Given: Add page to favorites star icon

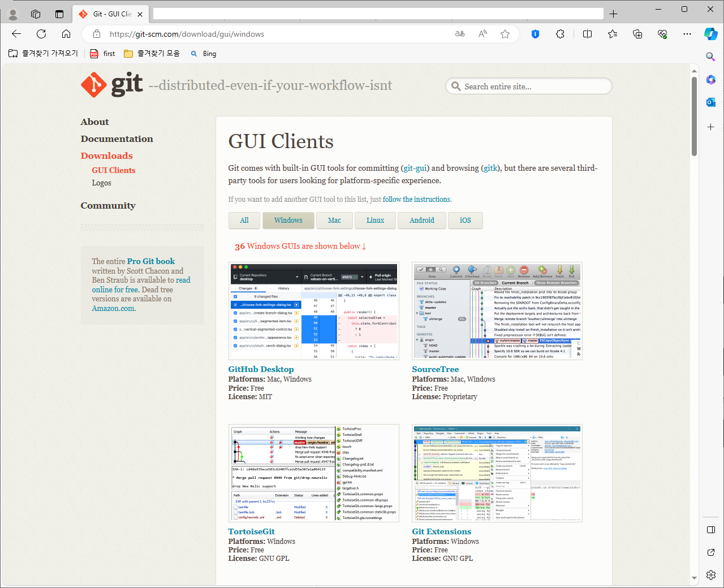Looking at the screenshot, I should [x=505, y=34].
